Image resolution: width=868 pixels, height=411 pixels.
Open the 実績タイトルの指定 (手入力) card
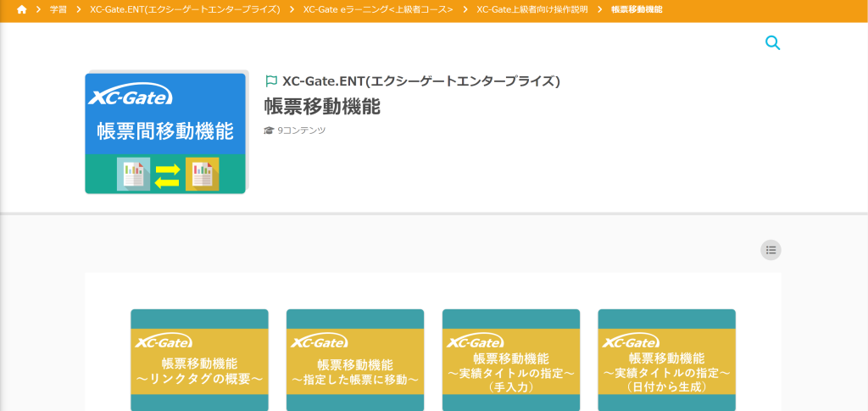pos(511,359)
